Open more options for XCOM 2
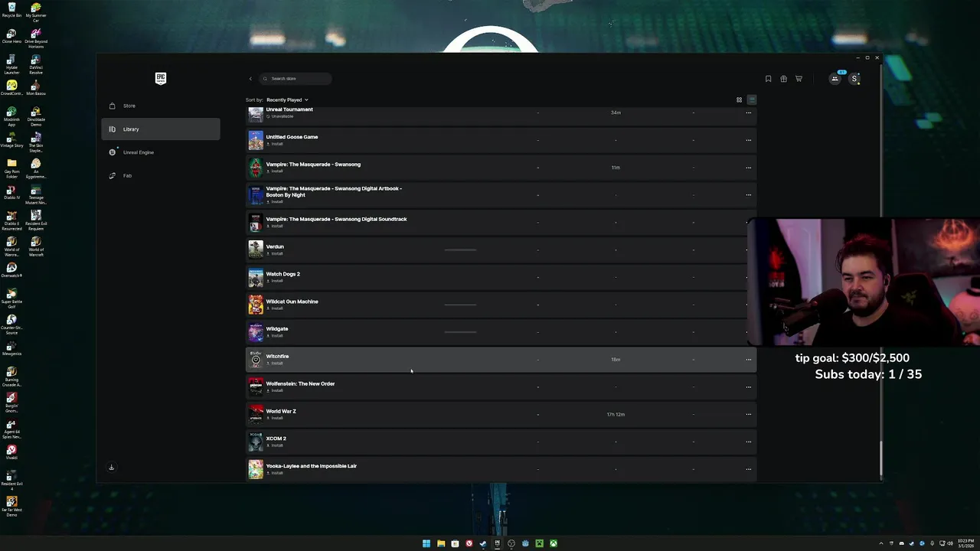The height and width of the screenshot is (551, 980). tap(749, 442)
